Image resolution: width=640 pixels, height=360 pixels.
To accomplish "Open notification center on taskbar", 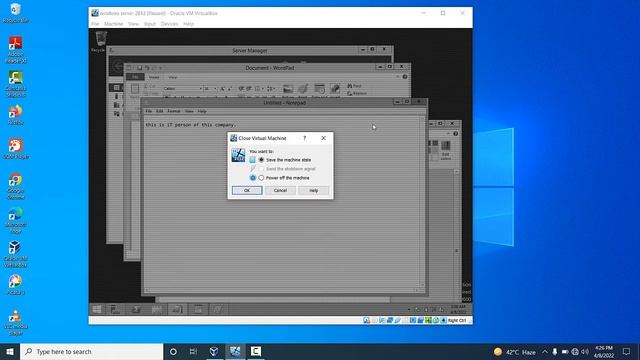I will coord(627,352).
